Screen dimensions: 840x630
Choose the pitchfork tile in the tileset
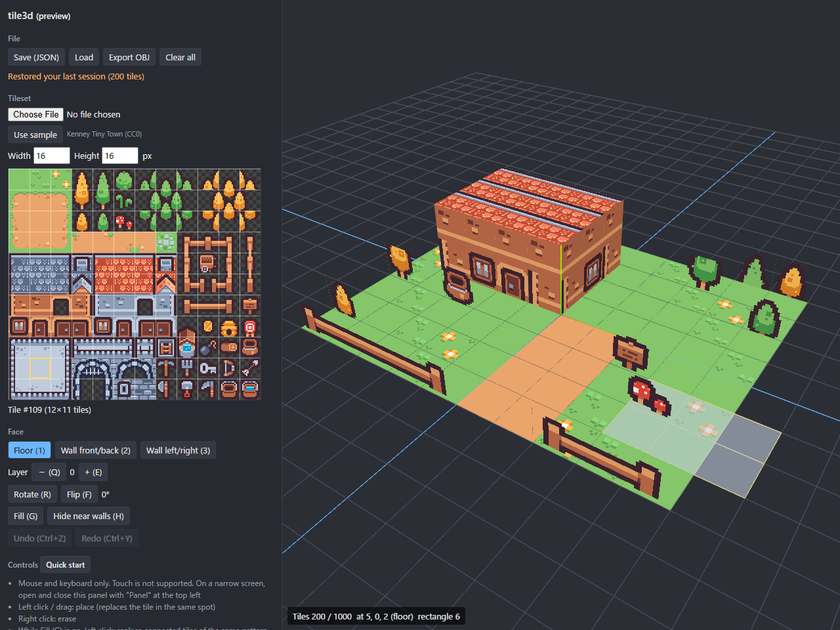click(187, 368)
